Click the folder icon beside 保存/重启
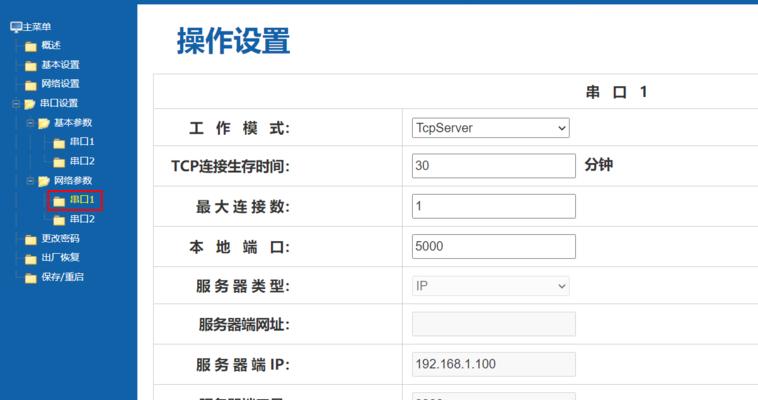This screenshot has height=400, width=758. [x=30, y=278]
